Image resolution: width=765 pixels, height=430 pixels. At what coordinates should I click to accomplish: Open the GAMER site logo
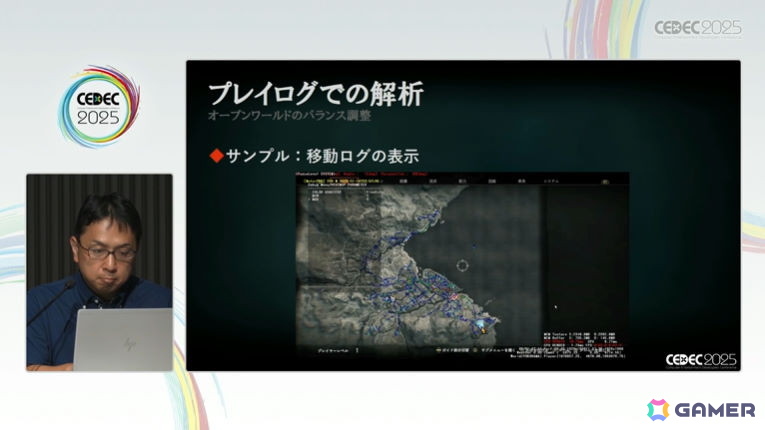click(x=701, y=410)
